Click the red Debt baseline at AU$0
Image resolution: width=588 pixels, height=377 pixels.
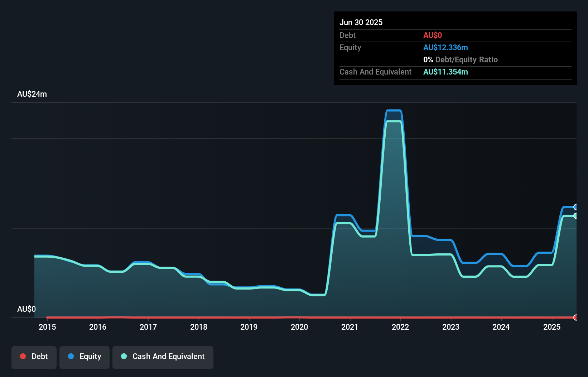coord(286,318)
